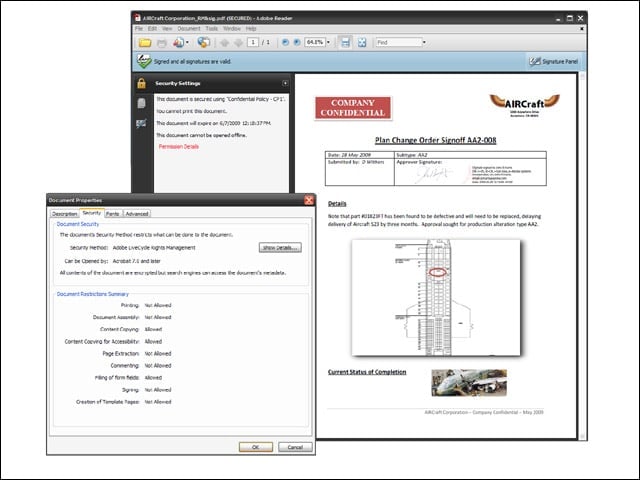Click the 'Filling of form fields' row label
Image resolution: width=640 pixels, height=480 pixels.
pyautogui.click(x=117, y=378)
